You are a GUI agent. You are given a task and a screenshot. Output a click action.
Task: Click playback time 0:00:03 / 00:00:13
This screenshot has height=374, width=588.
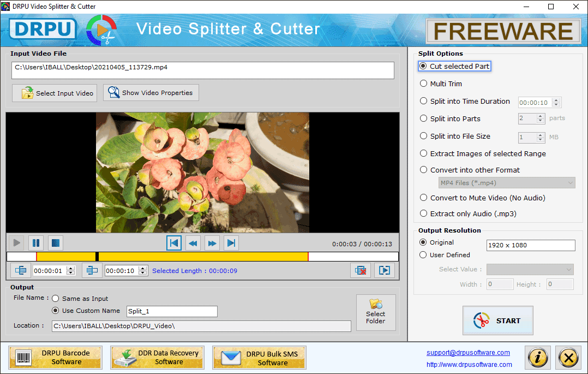[x=362, y=244]
